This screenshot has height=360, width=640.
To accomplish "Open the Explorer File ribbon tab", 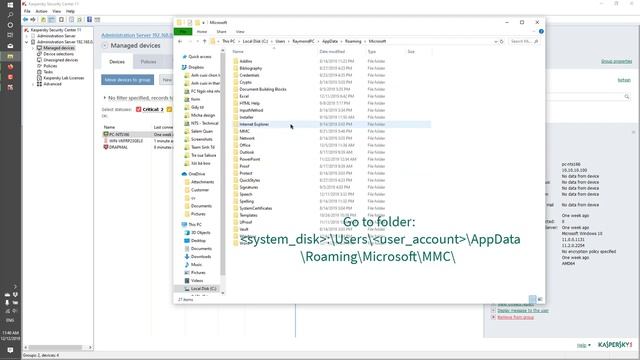I will 183,31.
